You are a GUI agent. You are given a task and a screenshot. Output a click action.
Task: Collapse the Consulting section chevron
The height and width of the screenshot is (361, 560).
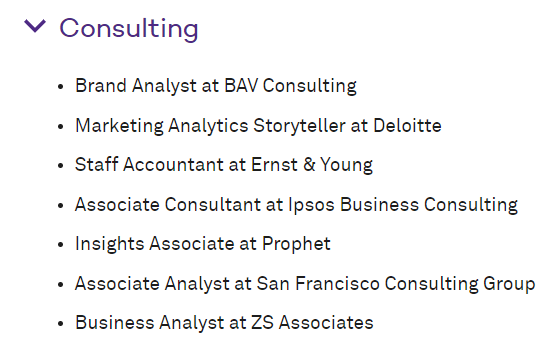pos(35,26)
